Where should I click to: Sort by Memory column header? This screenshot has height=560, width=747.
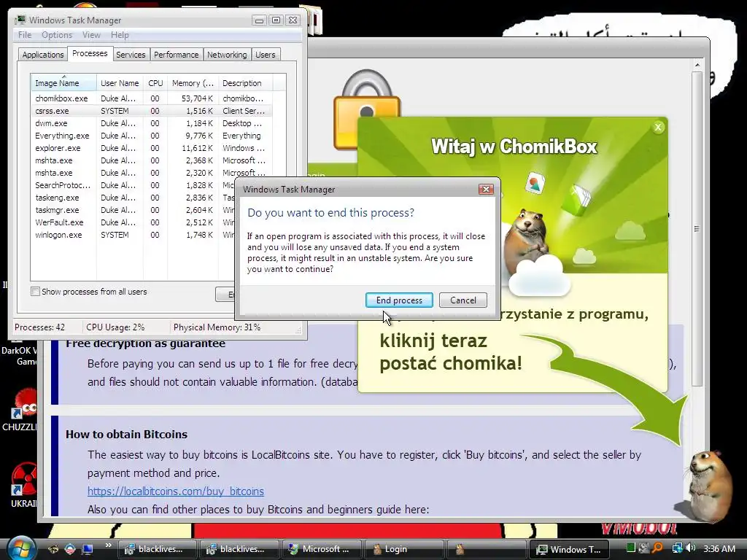[193, 83]
